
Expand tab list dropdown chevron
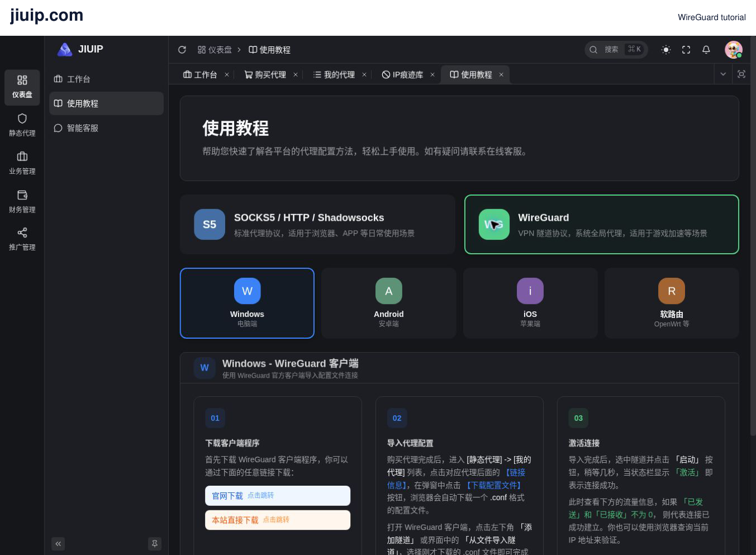coord(723,74)
